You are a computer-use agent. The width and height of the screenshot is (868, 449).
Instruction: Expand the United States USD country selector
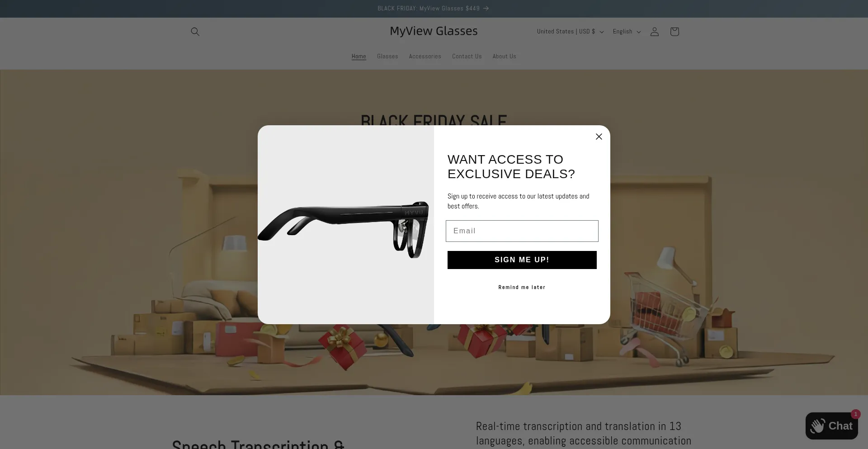point(570,32)
